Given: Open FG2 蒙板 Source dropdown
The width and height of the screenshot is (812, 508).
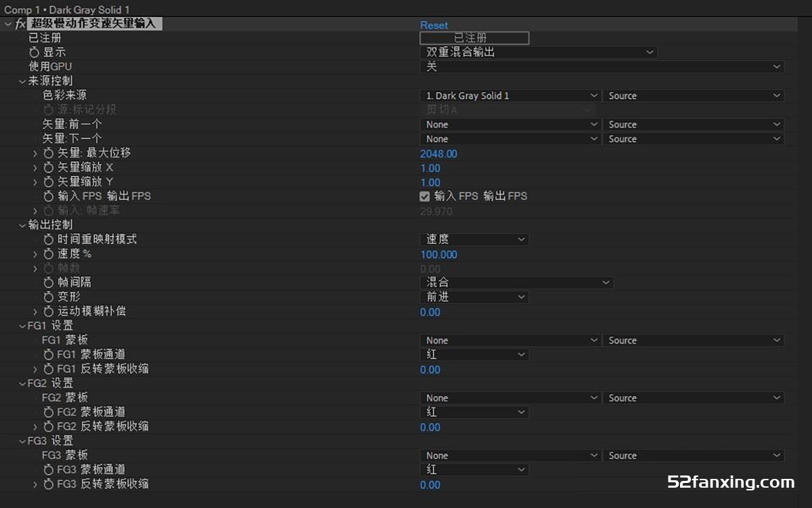Looking at the screenshot, I should click(x=694, y=398).
